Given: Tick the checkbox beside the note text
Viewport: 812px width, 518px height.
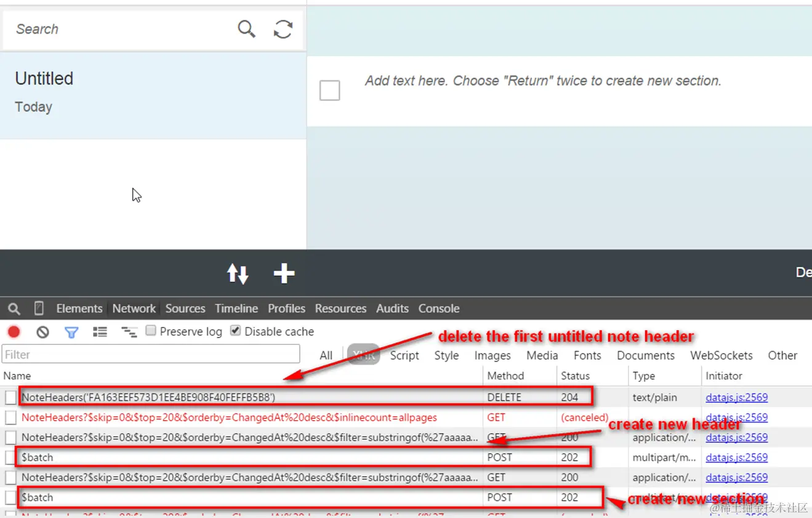Looking at the screenshot, I should [329, 91].
